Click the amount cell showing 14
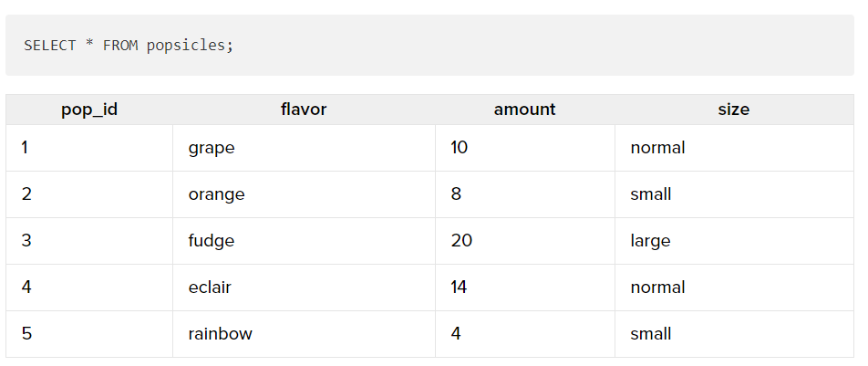Viewport: 868px width, 366px height. [525, 288]
